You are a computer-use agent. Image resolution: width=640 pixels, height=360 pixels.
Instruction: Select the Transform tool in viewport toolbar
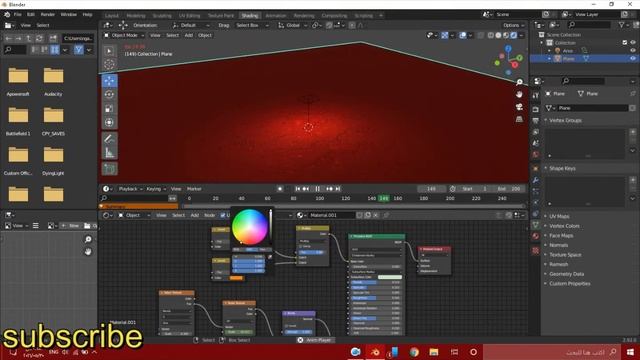click(x=109, y=122)
